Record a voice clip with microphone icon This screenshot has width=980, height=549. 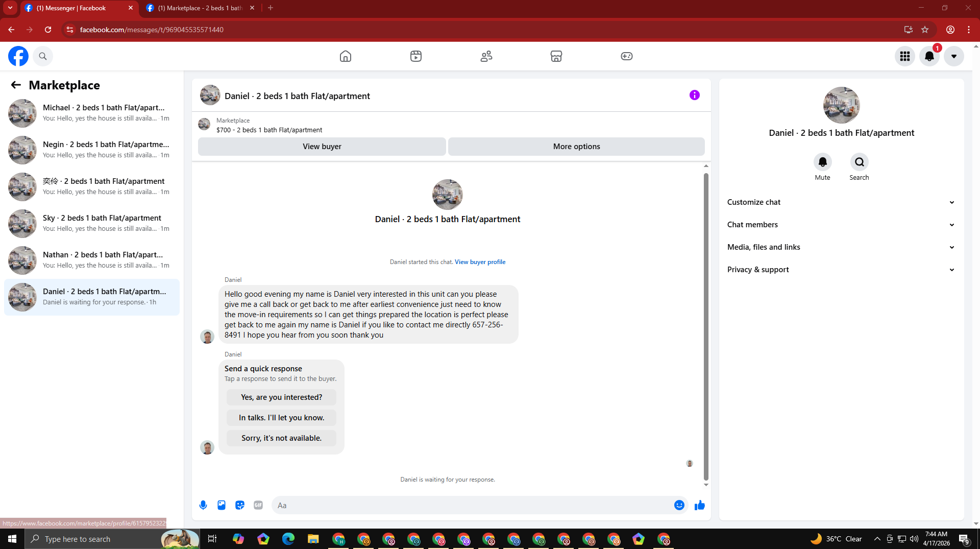(x=203, y=505)
